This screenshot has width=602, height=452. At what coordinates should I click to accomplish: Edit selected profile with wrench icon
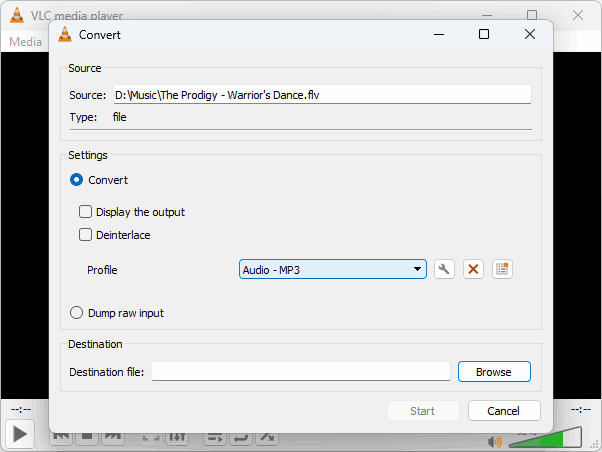tap(444, 269)
